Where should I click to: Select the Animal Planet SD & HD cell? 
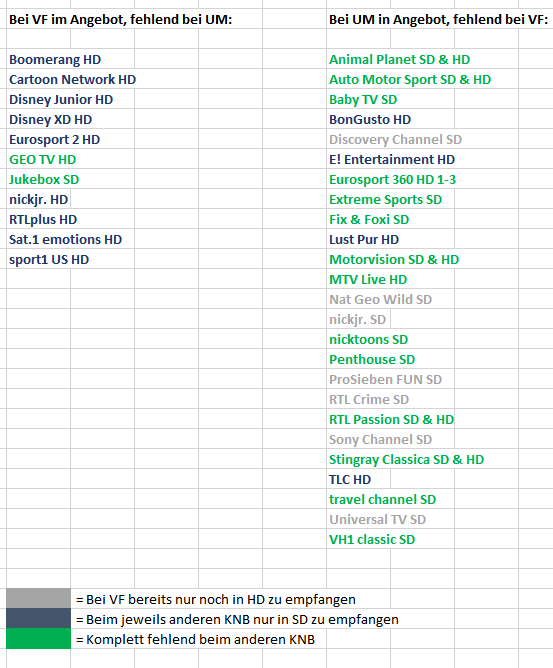coord(399,60)
